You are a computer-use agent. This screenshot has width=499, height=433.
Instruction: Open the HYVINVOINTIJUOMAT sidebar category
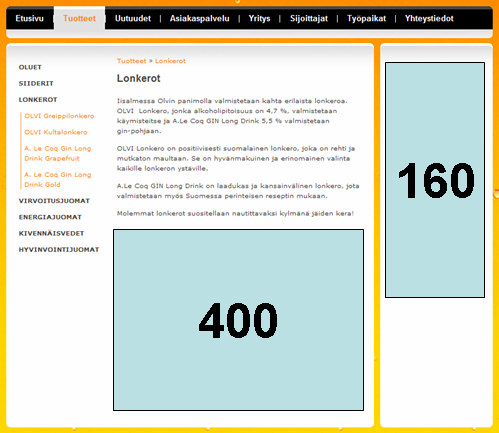pos(59,250)
